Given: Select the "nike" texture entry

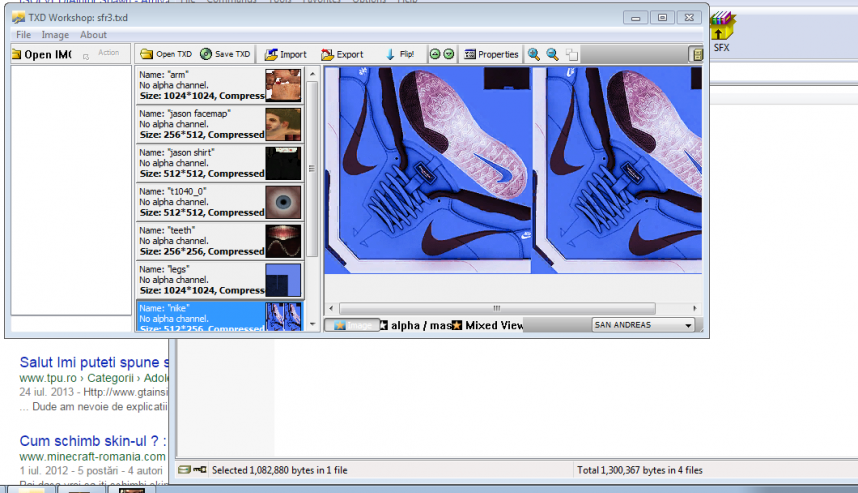Looking at the screenshot, I should tap(219, 316).
